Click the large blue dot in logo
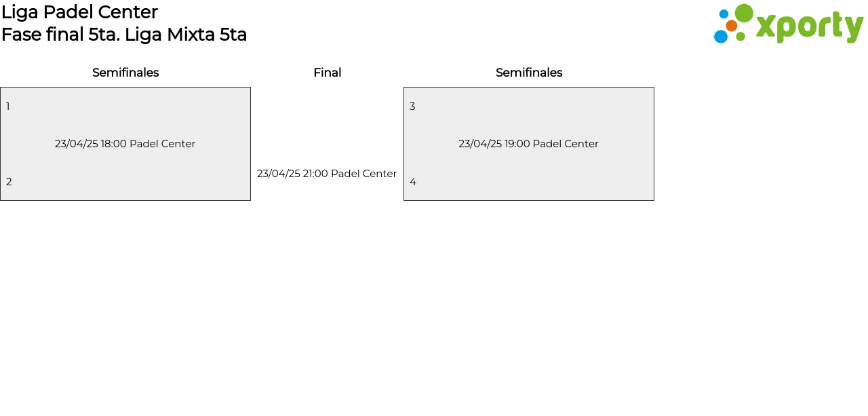The height and width of the screenshot is (416, 868). coord(720,37)
